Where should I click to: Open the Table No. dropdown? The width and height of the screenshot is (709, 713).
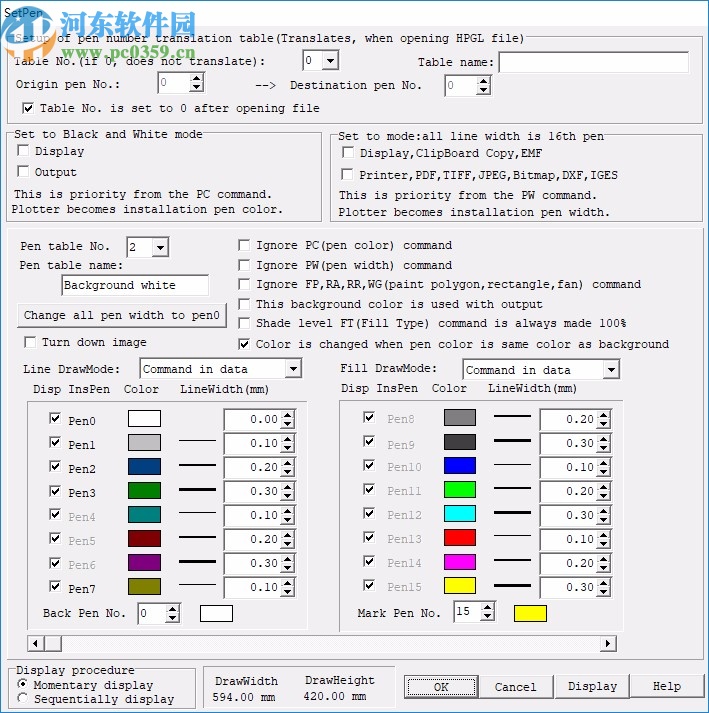pos(330,60)
